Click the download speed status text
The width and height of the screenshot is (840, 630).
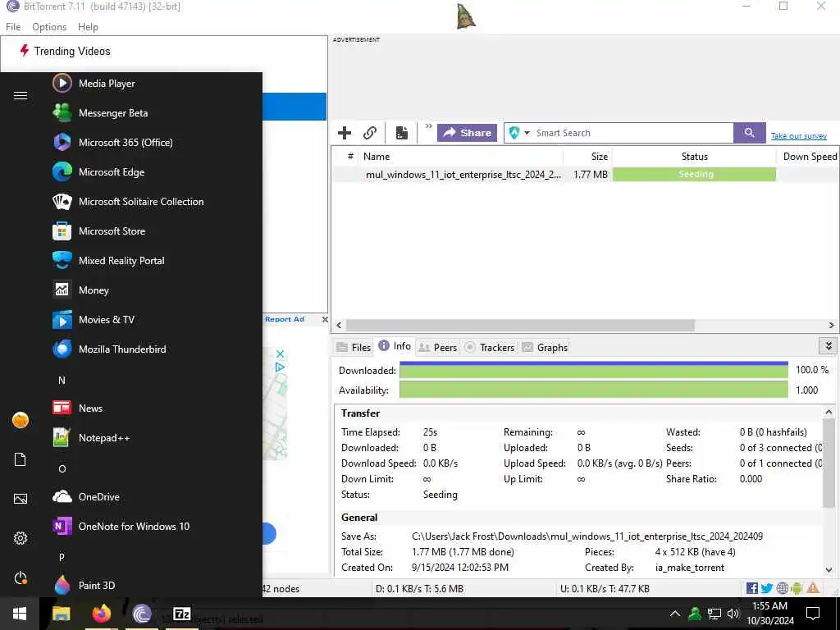tap(419, 589)
